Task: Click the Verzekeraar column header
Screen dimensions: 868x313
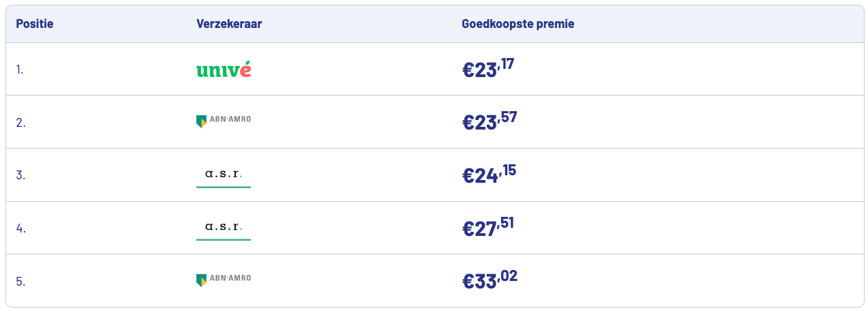Action: (229, 24)
